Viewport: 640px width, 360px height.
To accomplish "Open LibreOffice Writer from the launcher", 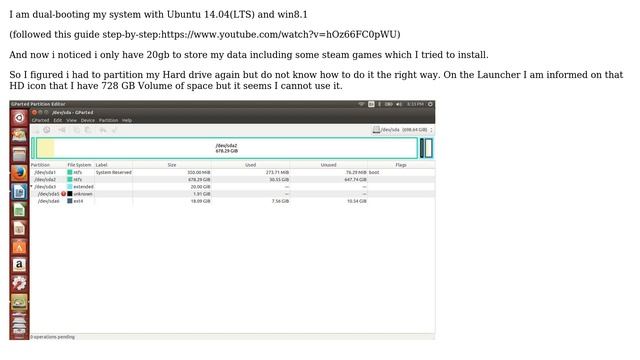I will [19, 191].
